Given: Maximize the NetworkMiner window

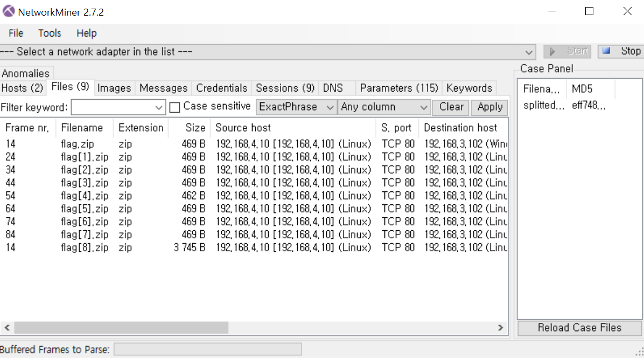Looking at the screenshot, I should [590, 11].
